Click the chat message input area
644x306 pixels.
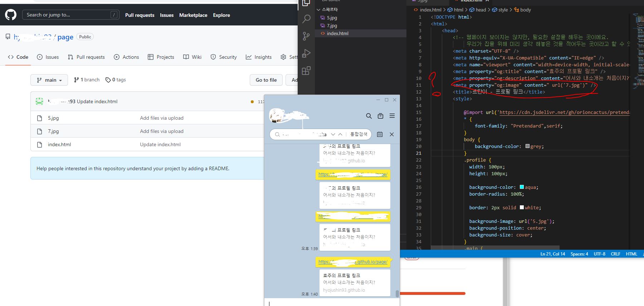pyautogui.click(x=332, y=302)
